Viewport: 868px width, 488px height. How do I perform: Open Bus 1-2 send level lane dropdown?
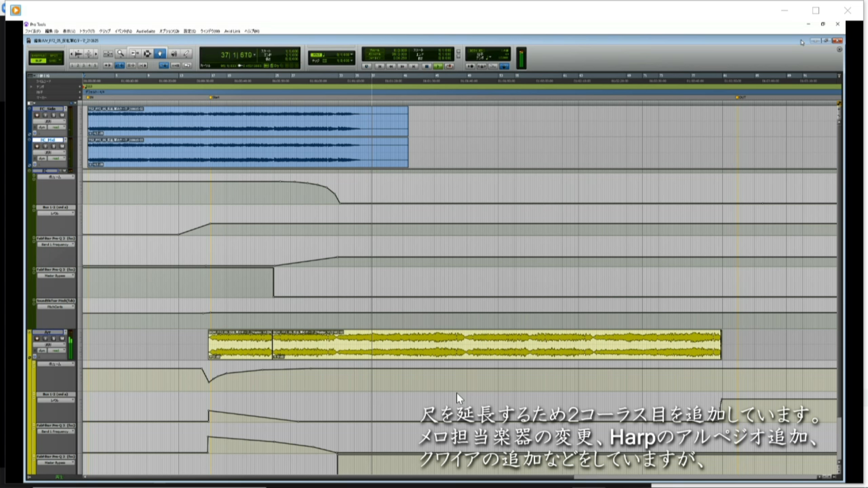pos(56,213)
